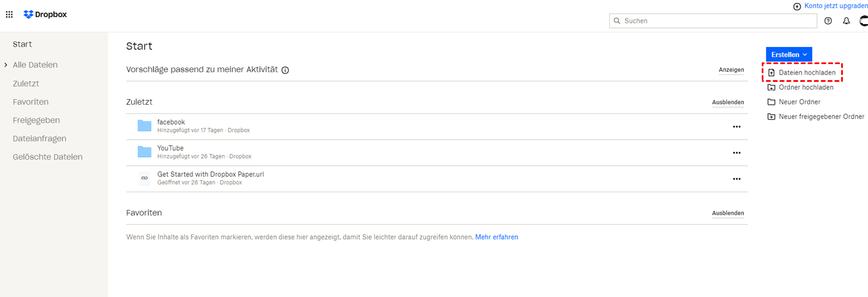Image resolution: width=868 pixels, height=297 pixels.
Task: Choose Neuer freigegebener Ordner
Action: (x=821, y=117)
